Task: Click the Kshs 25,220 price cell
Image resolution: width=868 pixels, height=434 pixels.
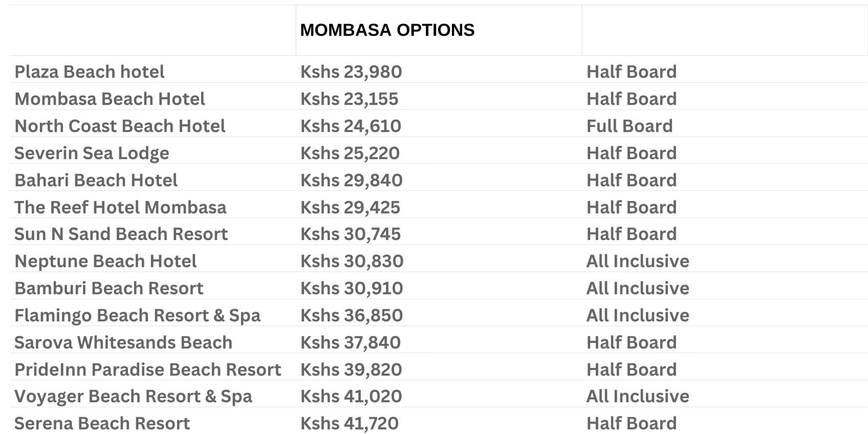Action: pos(350,153)
